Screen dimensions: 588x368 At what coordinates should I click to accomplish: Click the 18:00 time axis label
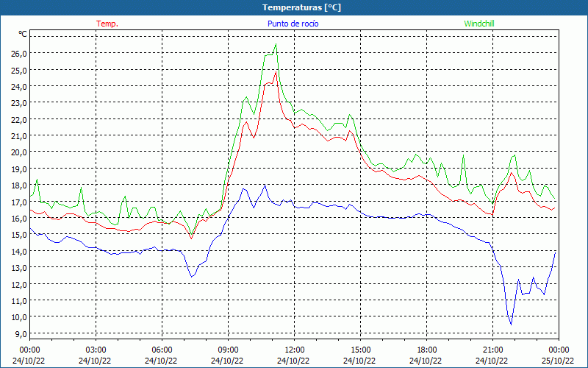pyautogui.click(x=426, y=350)
